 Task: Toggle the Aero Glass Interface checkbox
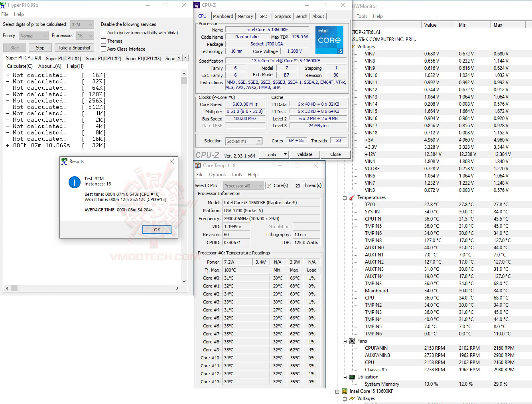point(103,49)
